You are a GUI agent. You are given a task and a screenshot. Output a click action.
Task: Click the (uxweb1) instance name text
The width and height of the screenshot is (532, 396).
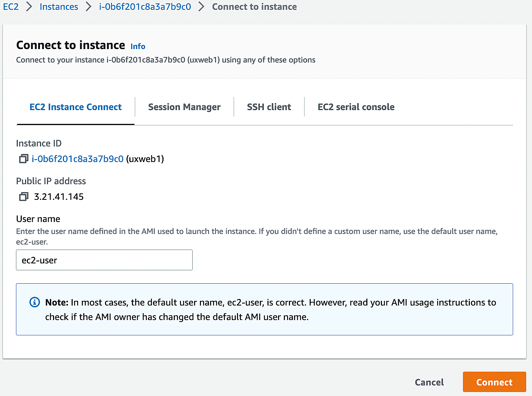(145, 159)
